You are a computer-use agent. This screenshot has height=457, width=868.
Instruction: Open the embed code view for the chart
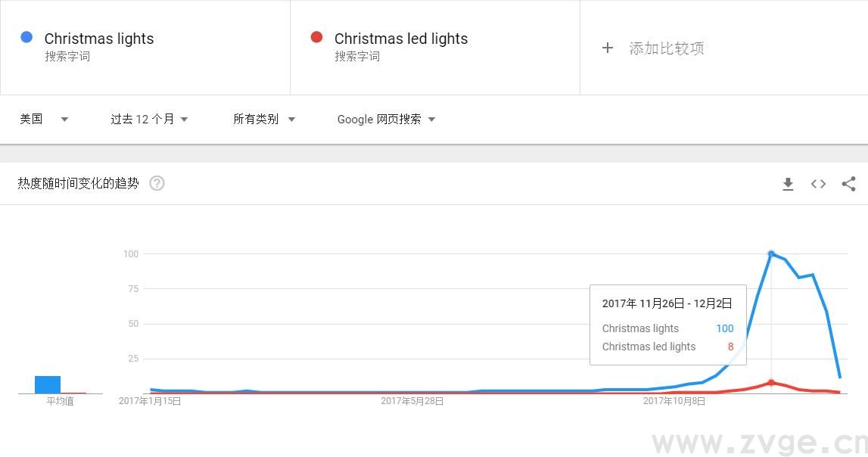[818, 184]
